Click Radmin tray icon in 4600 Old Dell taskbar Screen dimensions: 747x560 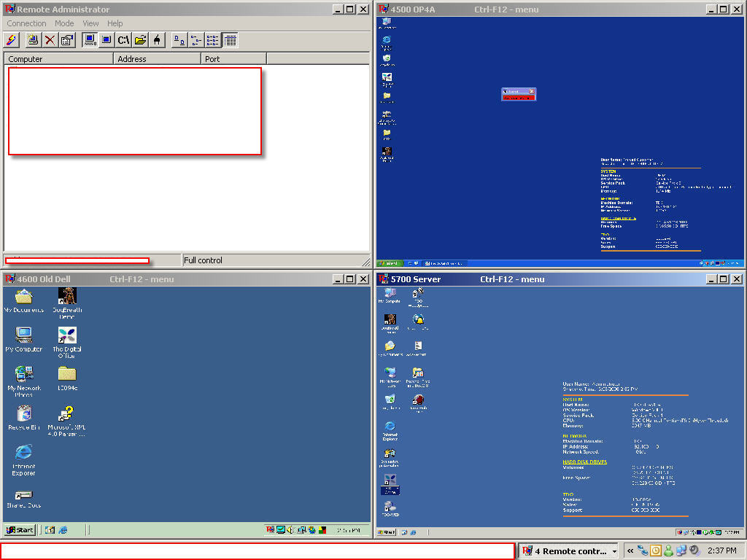[x=270, y=529]
